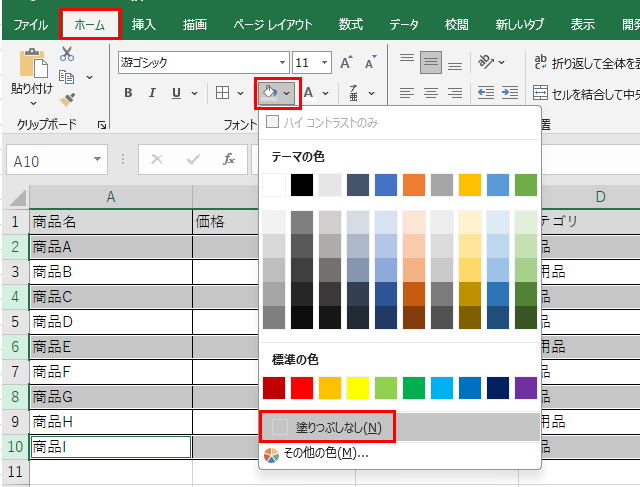Pick the yellow standard color swatch
The width and height of the screenshot is (640, 487).
click(x=358, y=388)
